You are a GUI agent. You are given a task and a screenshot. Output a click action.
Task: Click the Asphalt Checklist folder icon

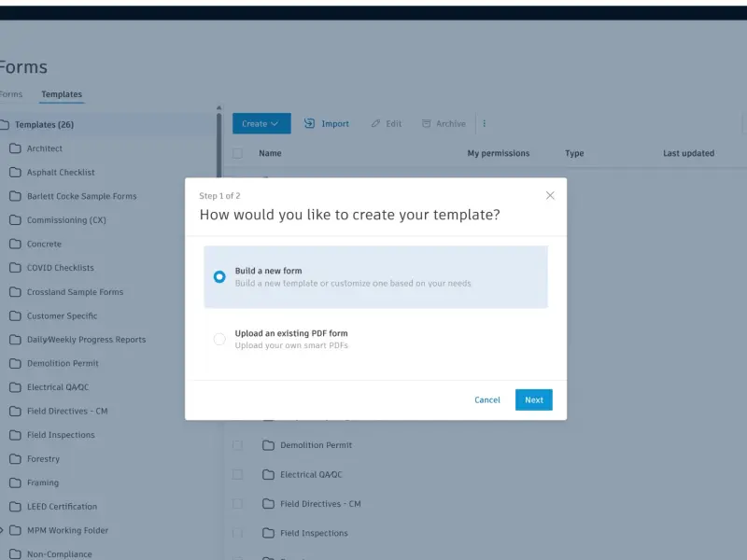[x=15, y=172]
